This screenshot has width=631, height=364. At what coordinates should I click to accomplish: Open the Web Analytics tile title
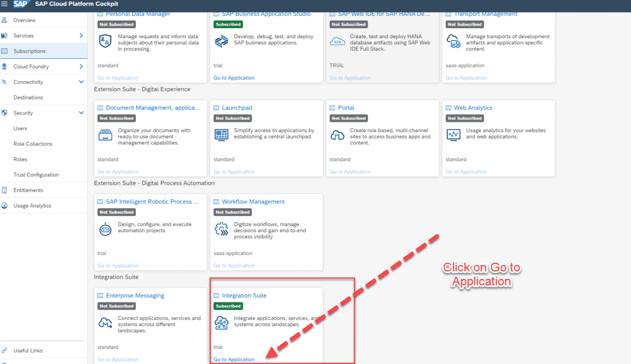(473, 108)
